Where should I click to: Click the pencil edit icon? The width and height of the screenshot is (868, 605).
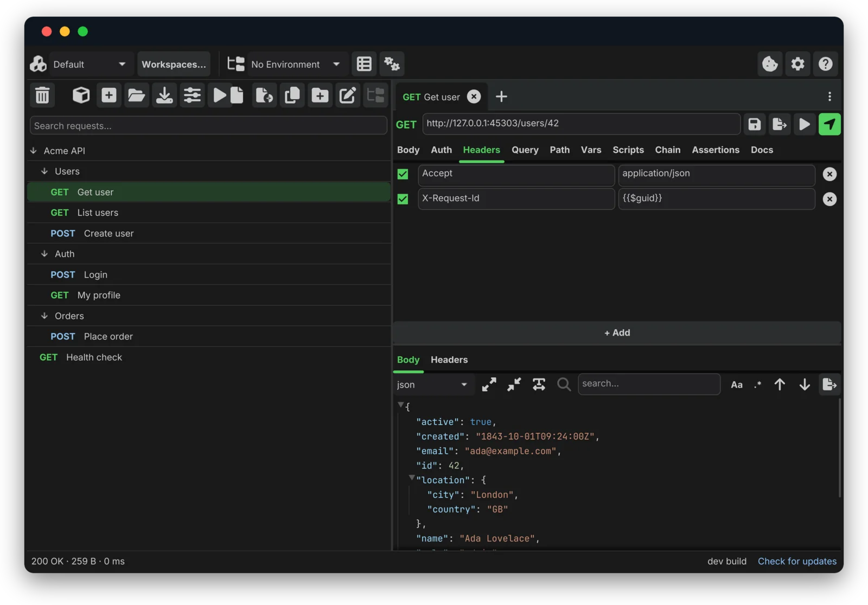347,95
